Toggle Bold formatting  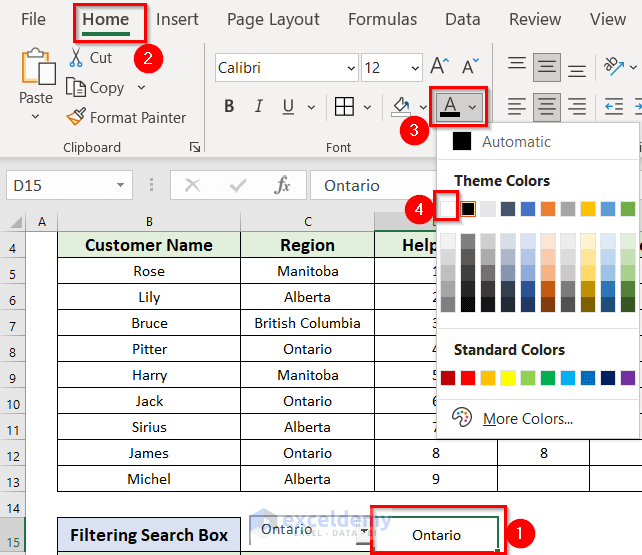tap(229, 107)
